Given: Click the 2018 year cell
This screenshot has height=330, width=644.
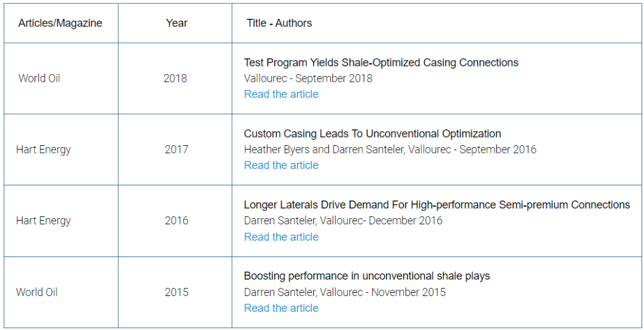Looking at the screenshot, I should [175, 78].
